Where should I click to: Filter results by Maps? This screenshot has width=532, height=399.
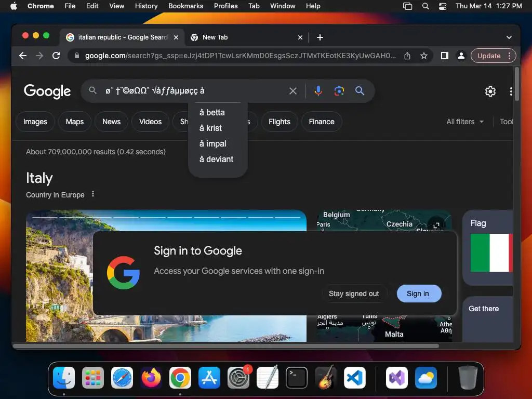pos(75,122)
